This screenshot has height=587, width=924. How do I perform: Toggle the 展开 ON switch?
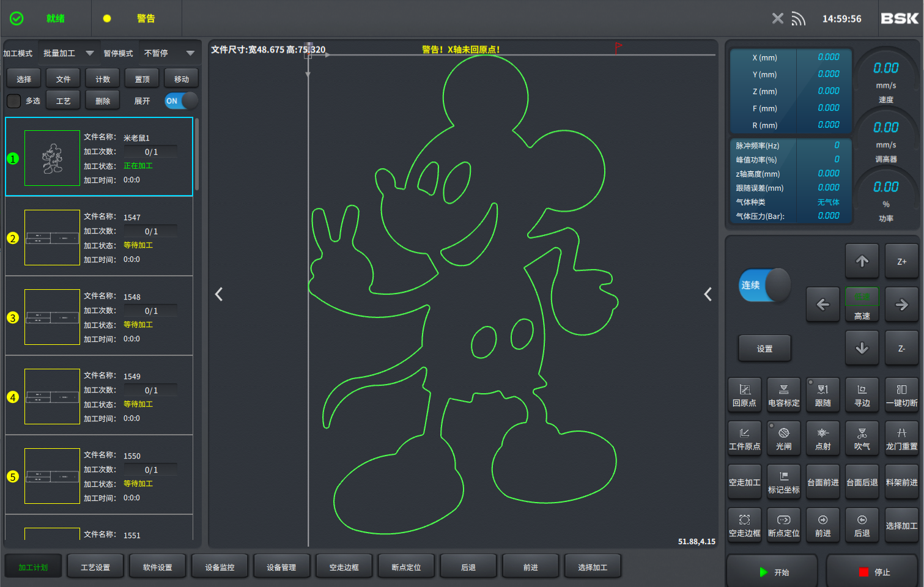181,101
